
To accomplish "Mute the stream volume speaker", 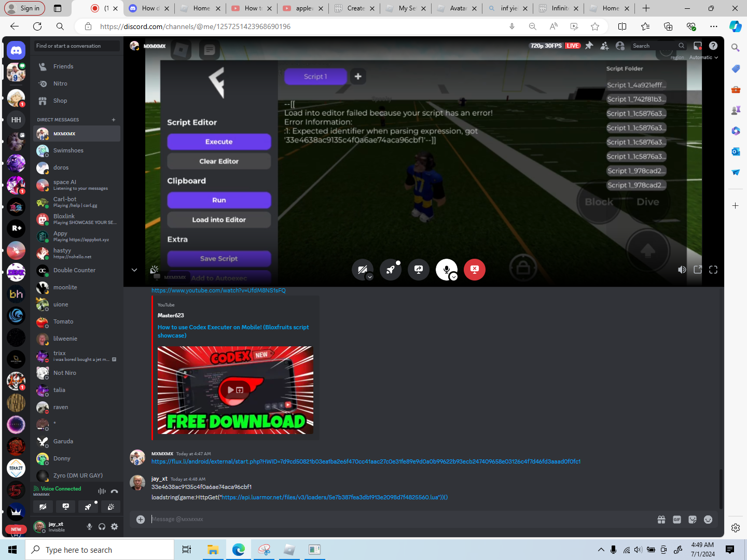I will 682,270.
